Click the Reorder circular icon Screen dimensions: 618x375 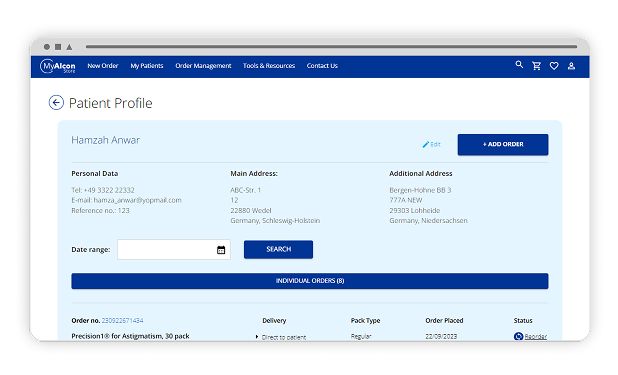point(518,336)
